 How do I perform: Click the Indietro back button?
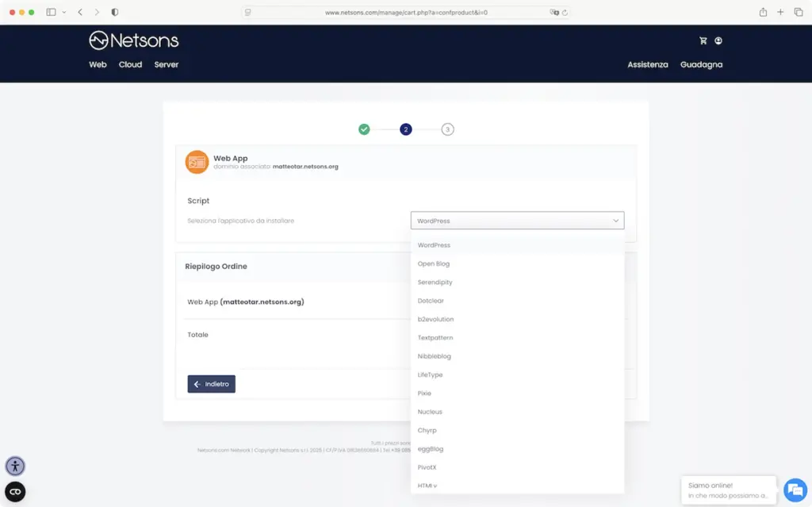point(211,384)
